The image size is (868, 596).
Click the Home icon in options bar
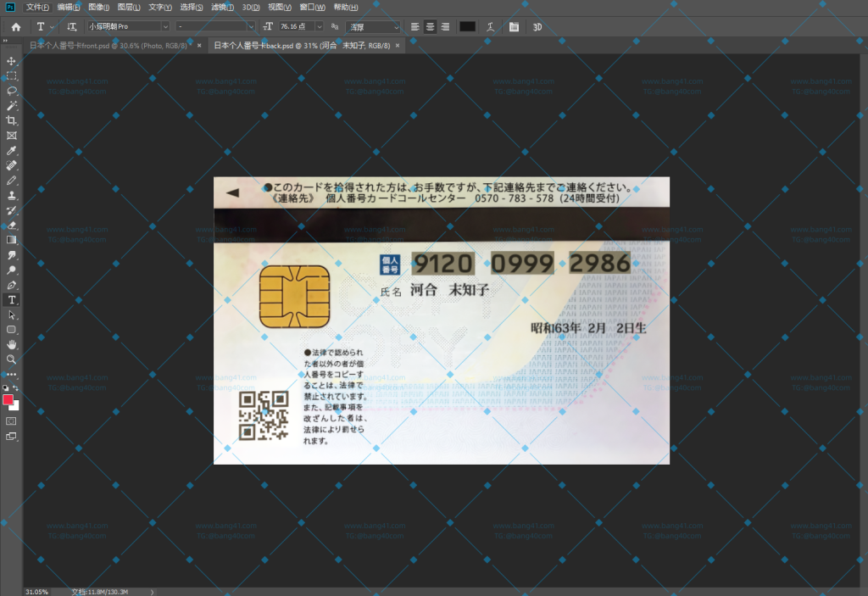[14, 26]
